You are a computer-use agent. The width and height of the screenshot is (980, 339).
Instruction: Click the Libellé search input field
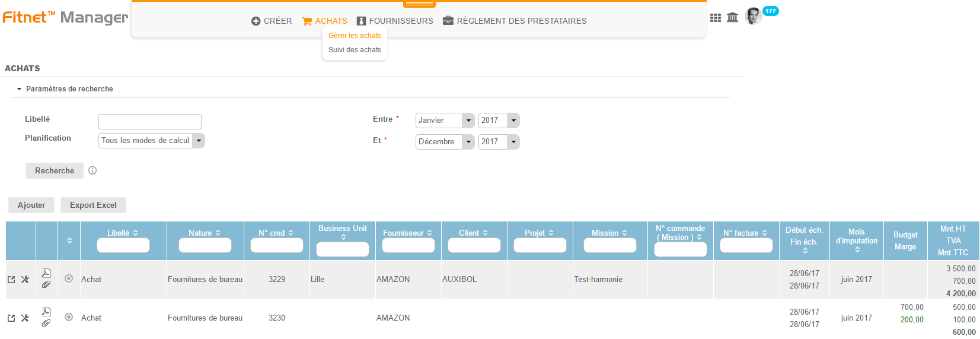coord(150,122)
